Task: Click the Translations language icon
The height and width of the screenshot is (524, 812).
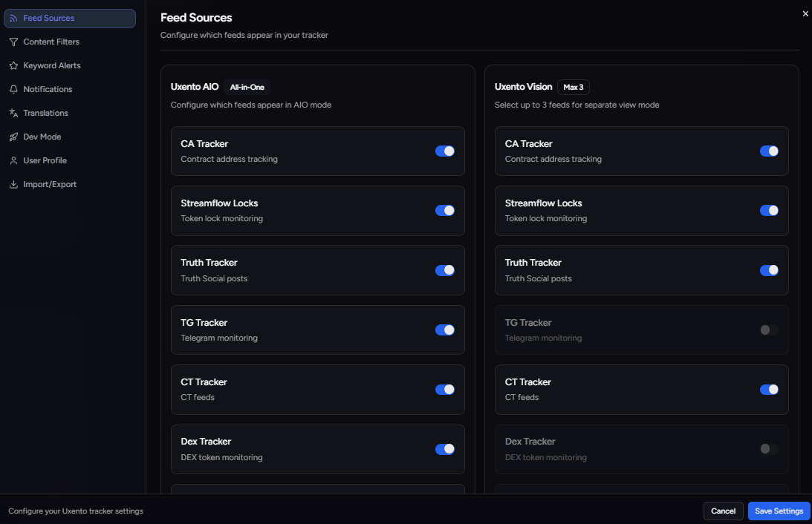Action: [13, 113]
